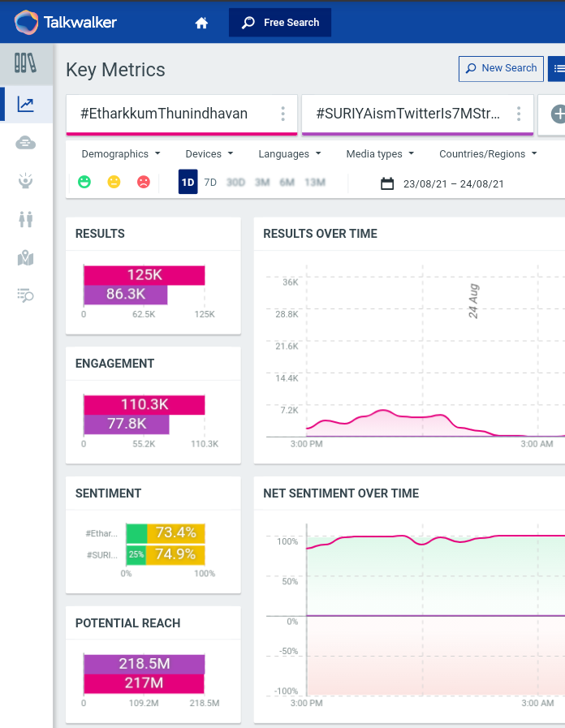
Task: Select the 7D time range
Action: coord(210,183)
